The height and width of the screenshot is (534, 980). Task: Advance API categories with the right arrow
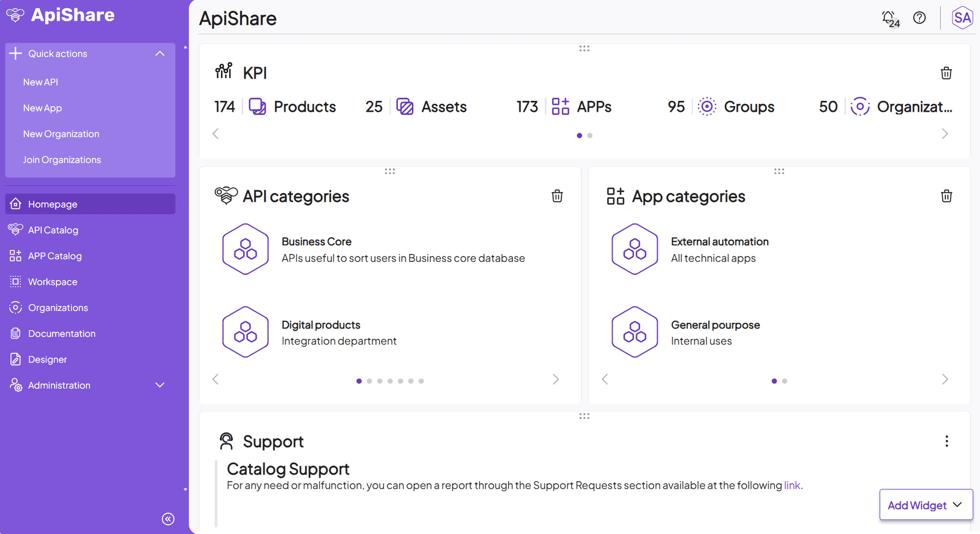(556, 379)
